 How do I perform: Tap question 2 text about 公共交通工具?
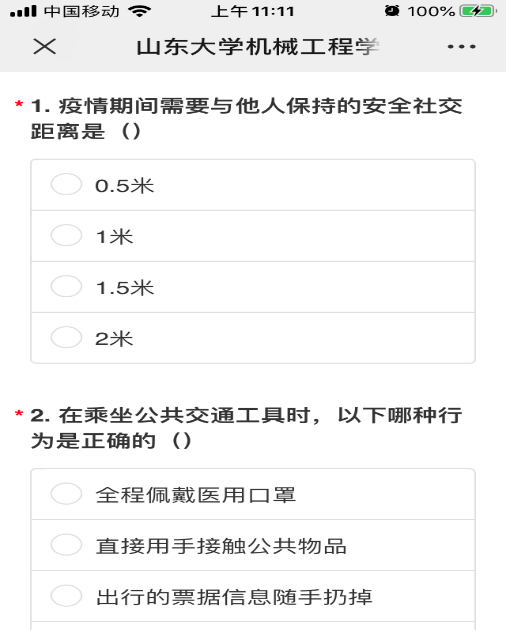click(x=246, y=428)
